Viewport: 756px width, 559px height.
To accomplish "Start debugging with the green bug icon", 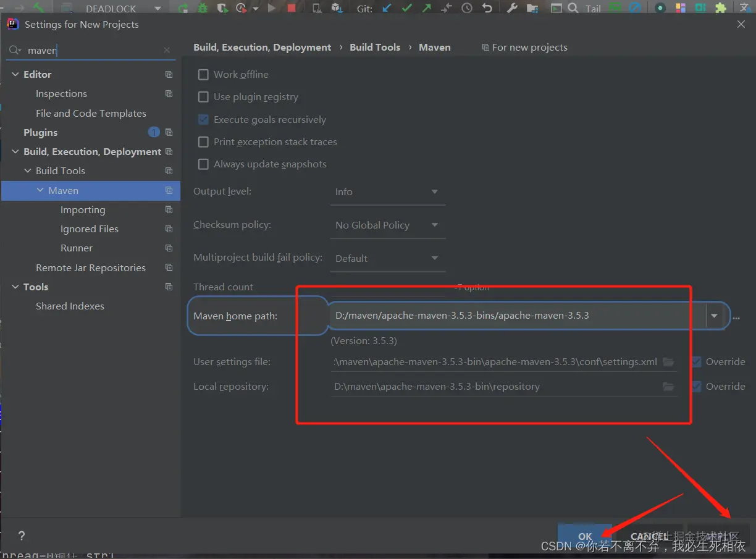I will 203,8.
